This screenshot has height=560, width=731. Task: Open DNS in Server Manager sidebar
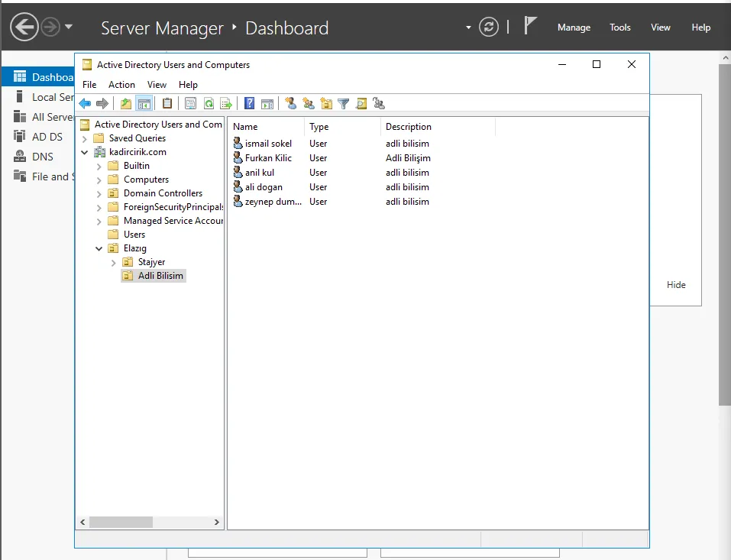click(43, 157)
